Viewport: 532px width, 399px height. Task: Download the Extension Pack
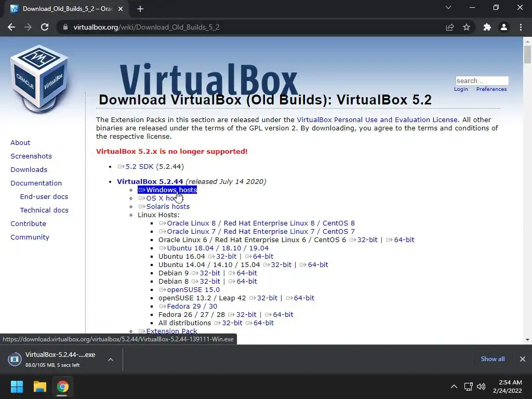168,331
